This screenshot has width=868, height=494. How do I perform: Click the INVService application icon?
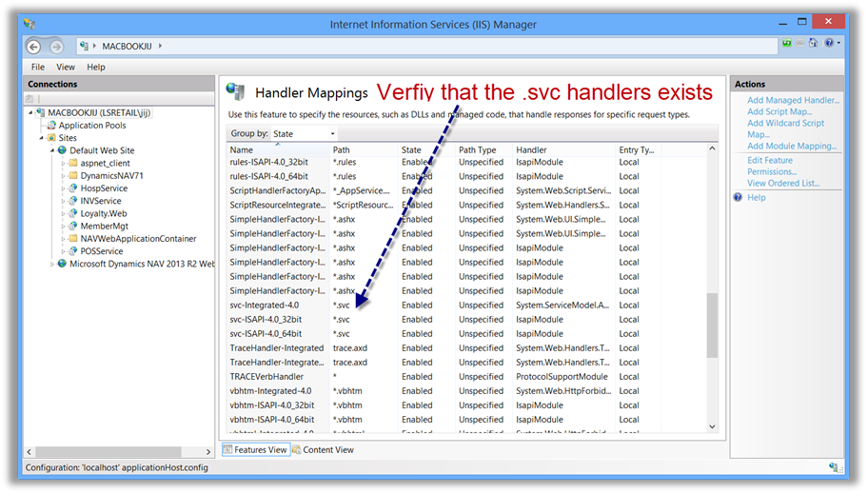73,201
